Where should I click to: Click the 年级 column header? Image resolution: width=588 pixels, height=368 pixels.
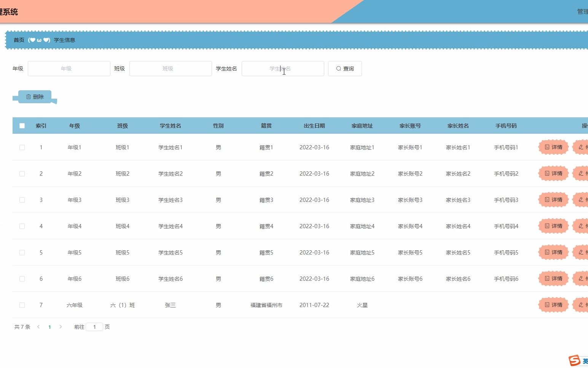(75, 126)
